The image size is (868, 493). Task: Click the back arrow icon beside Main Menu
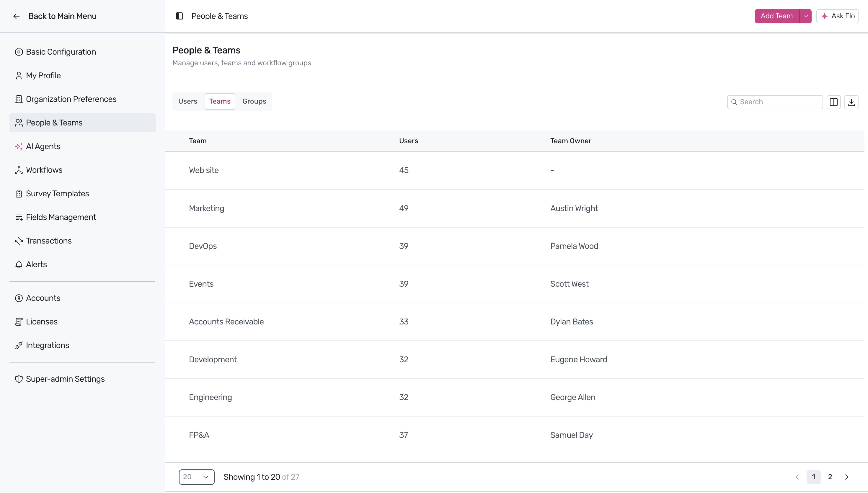click(x=16, y=16)
